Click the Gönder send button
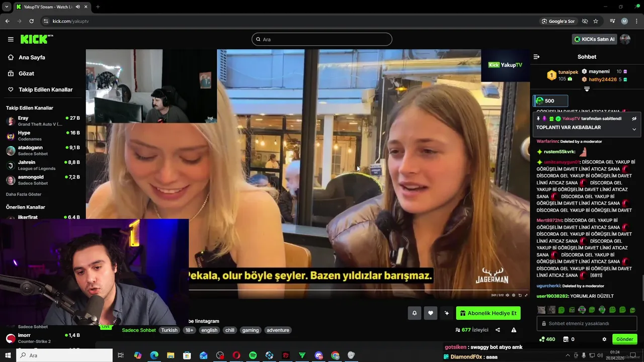The image size is (644, 362). tap(624, 339)
